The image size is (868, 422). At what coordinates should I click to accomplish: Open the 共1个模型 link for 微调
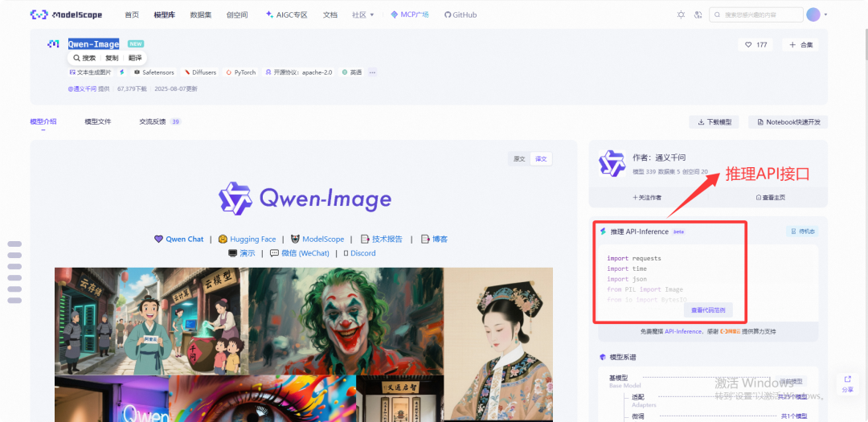pyautogui.click(x=794, y=416)
